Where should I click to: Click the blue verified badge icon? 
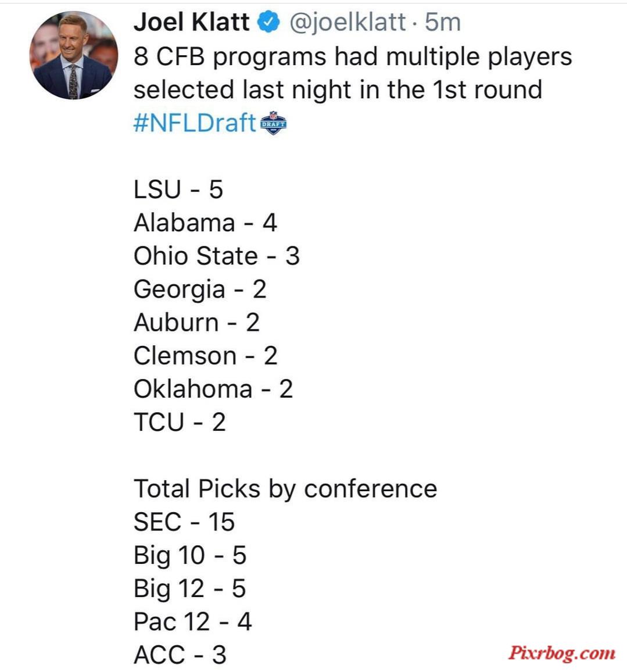click(x=268, y=22)
